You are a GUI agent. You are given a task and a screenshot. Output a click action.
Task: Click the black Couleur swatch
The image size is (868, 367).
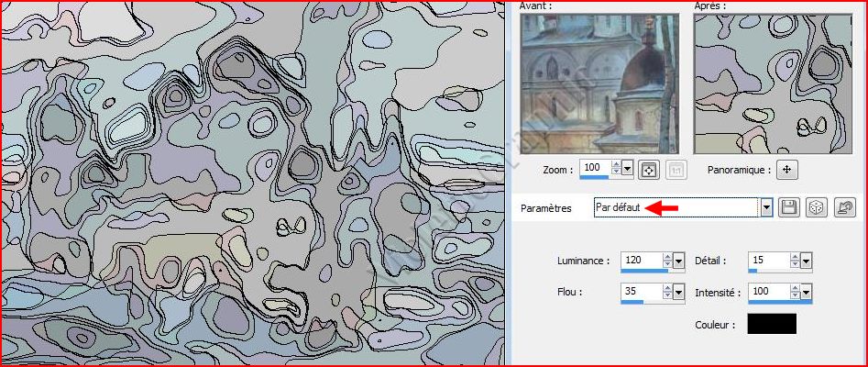[x=772, y=324]
